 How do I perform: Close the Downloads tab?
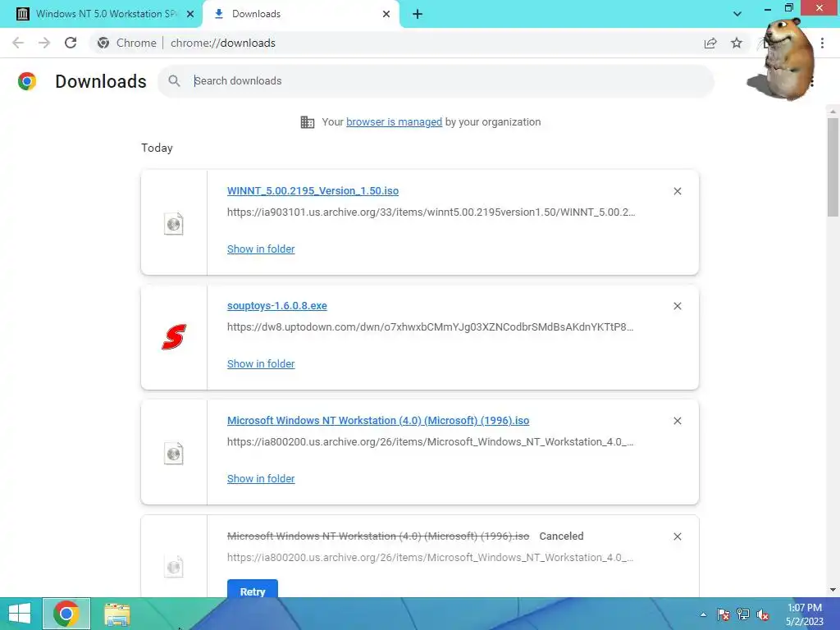tap(386, 14)
